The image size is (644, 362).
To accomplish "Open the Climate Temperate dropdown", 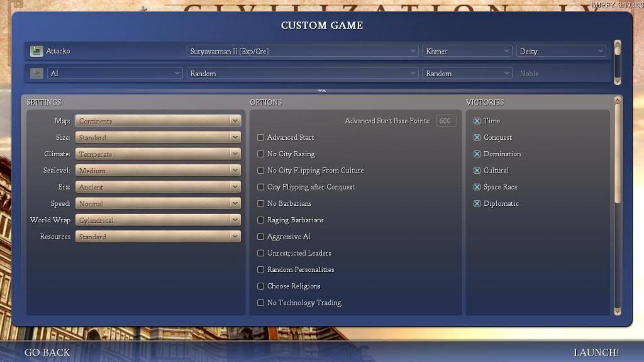I will 158,154.
